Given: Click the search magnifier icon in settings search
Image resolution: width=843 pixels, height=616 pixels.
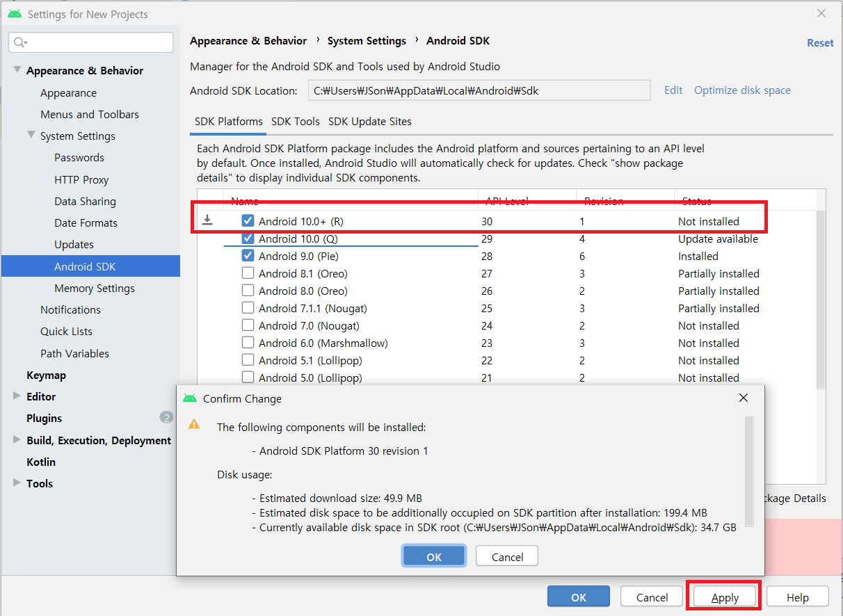Looking at the screenshot, I should click(x=20, y=42).
